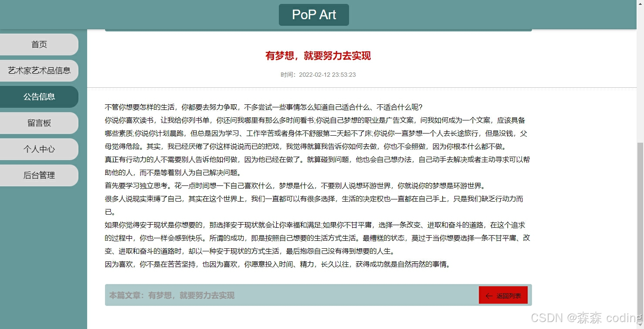
Task: Click the footer text 本篇文章：有梦想，就要努力去实现
Action: point(172,295)
